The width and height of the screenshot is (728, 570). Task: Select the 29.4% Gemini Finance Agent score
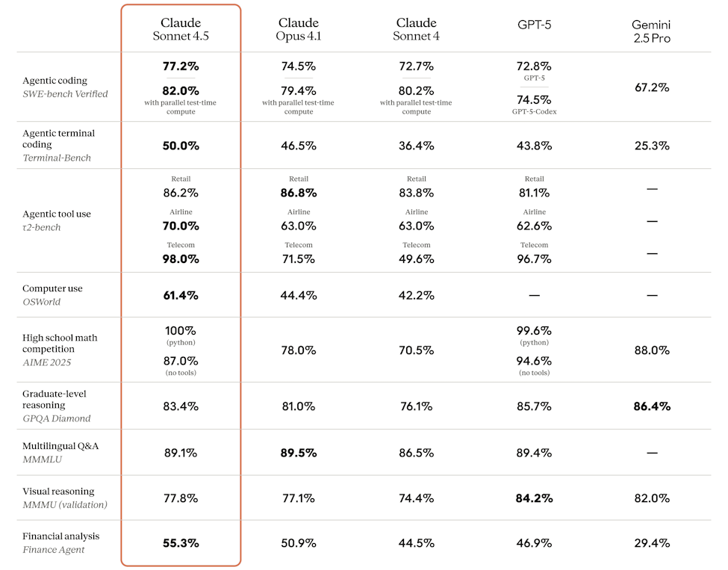[651, 543]
